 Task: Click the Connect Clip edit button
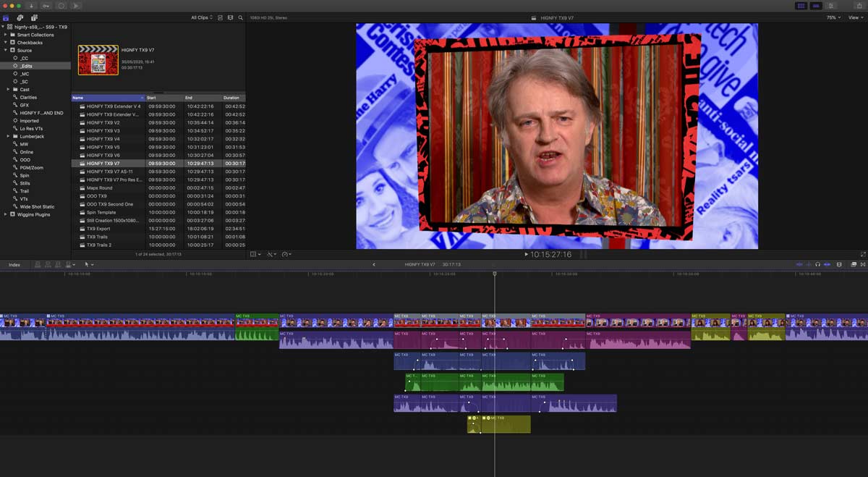[x=38, y=265]
